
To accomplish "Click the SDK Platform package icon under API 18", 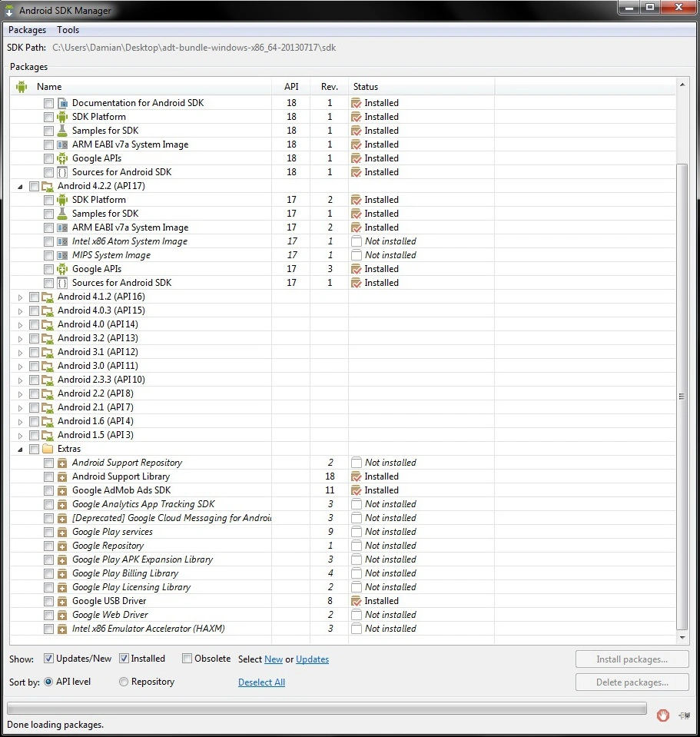I will click(61, 116).
